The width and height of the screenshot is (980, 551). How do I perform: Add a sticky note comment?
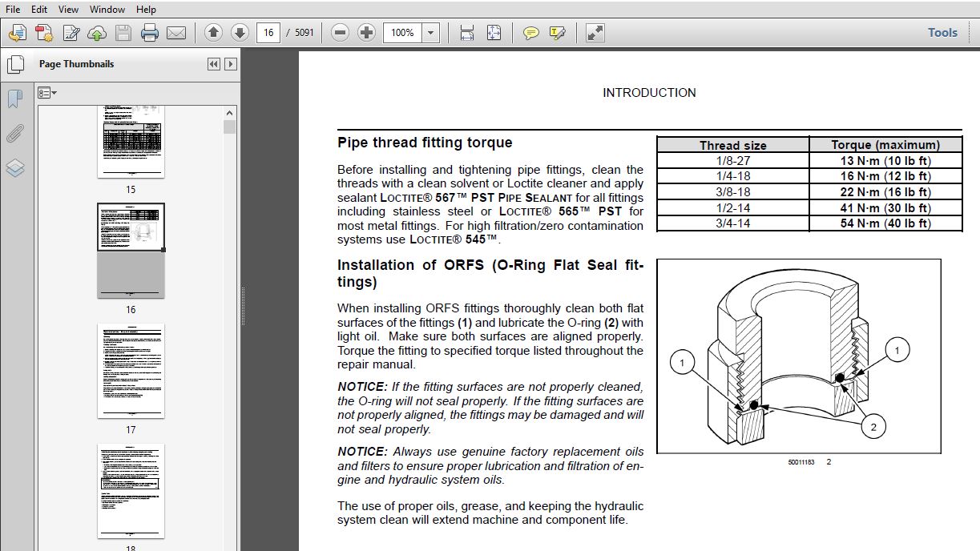[530, 33]
